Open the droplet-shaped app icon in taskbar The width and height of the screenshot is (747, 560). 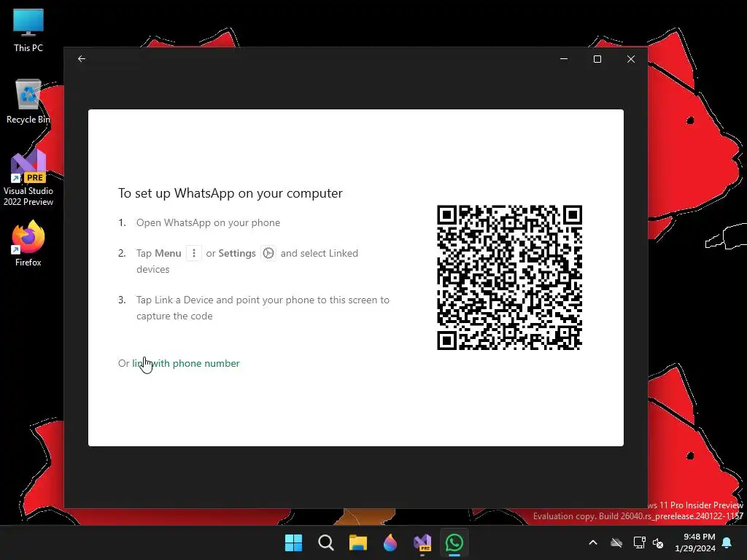[390, 542]
